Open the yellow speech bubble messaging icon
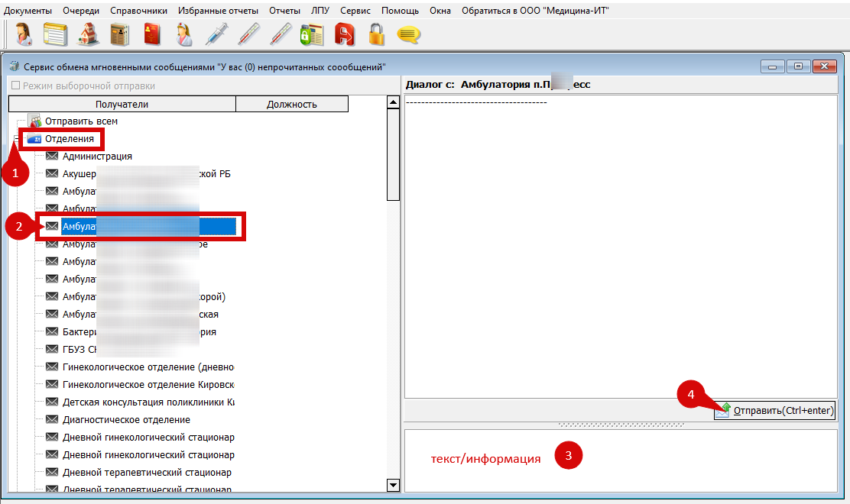Image resolution: width=850 pixels, height=504 pixels. click(409, 34)
